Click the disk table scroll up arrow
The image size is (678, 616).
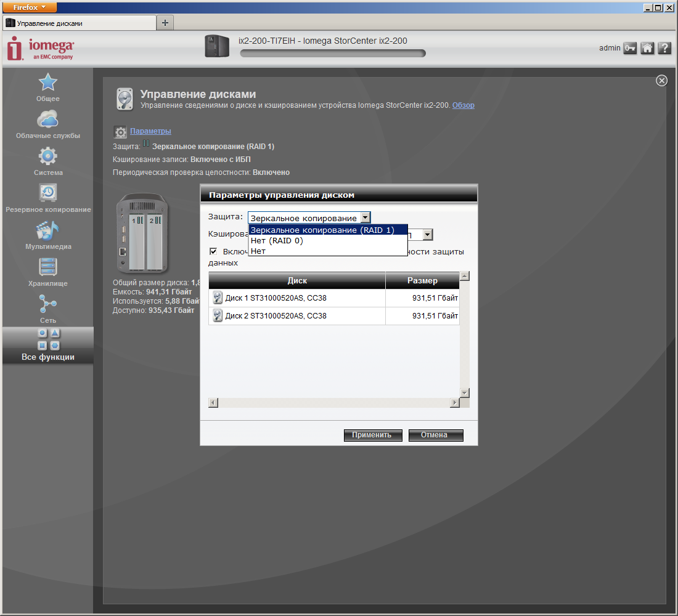point(464,276)
